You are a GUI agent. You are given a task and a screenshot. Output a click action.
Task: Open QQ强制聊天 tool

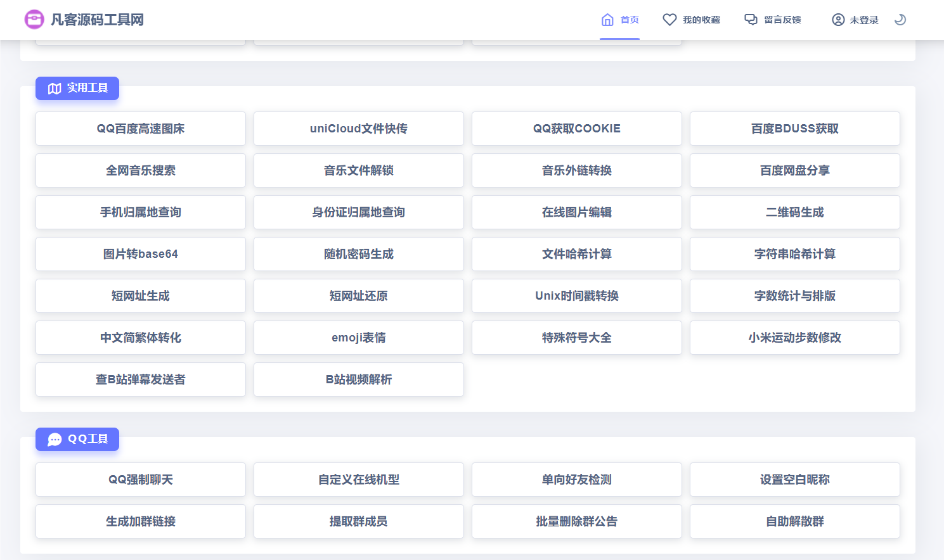pyautogui.click(x=141, y=480)
